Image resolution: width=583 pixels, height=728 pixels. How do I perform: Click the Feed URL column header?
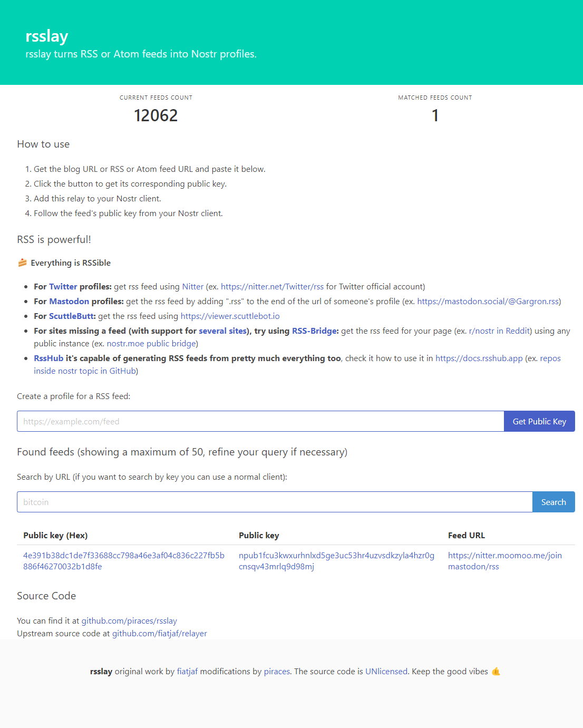(467, 536)
